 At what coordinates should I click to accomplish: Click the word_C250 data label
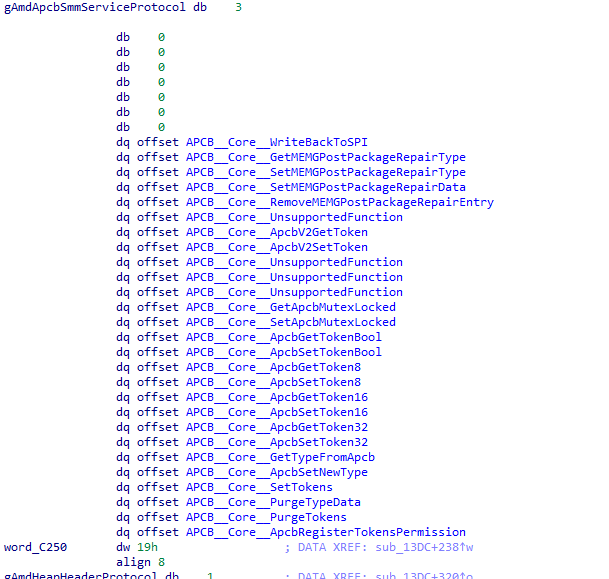click(32, 547)
